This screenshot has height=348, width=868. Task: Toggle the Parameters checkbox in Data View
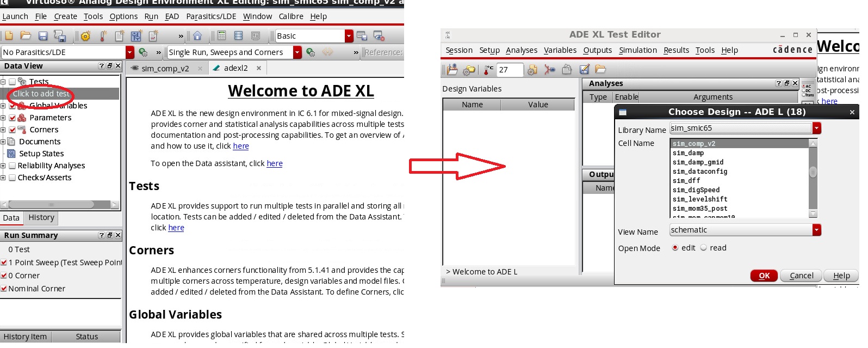pyautogui.click(x=12, y=118)
